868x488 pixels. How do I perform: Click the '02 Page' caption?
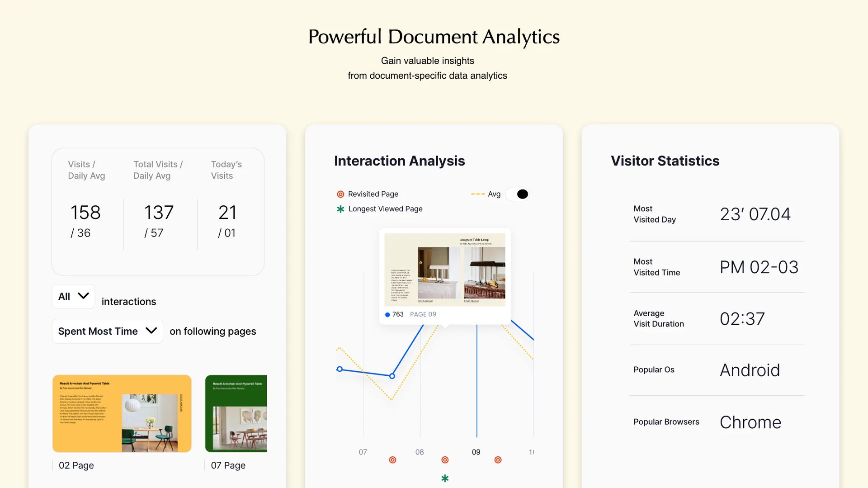[76, 465]
